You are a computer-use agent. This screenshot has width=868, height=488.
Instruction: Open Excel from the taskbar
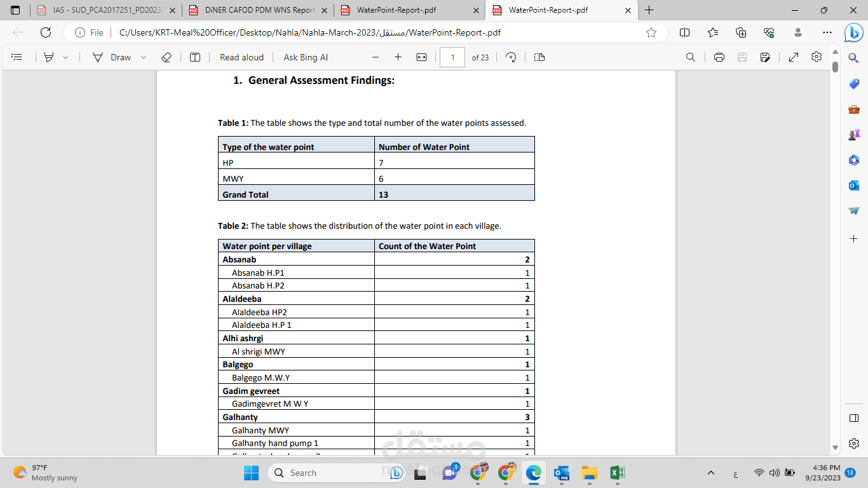[617, 473]
